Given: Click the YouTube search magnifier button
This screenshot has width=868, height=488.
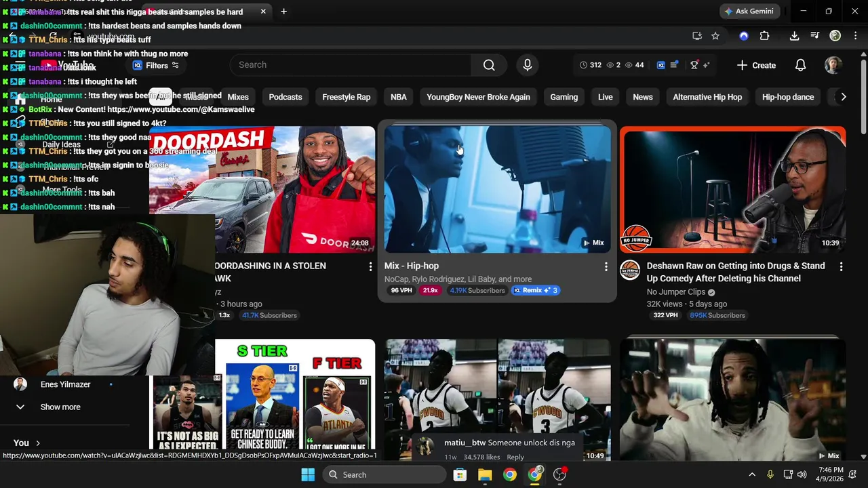Looking at the screenshot, I should click(489, 65).
